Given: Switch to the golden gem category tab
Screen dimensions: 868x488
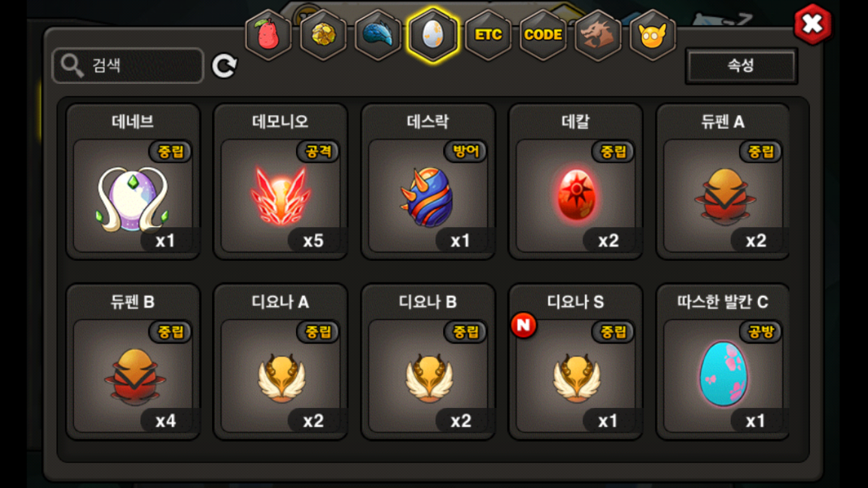Looking at the screenshot, I should tap(323, 34).
